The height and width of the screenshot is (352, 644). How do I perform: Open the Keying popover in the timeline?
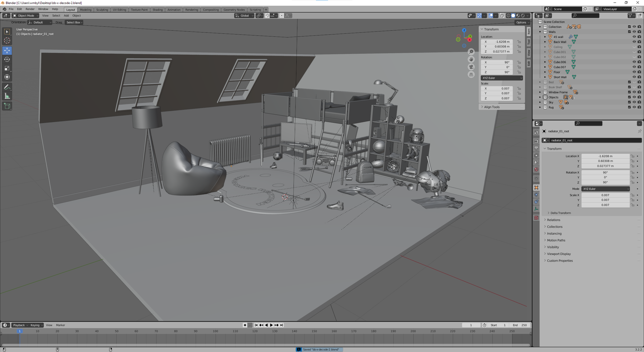click(x=36, y=325)
